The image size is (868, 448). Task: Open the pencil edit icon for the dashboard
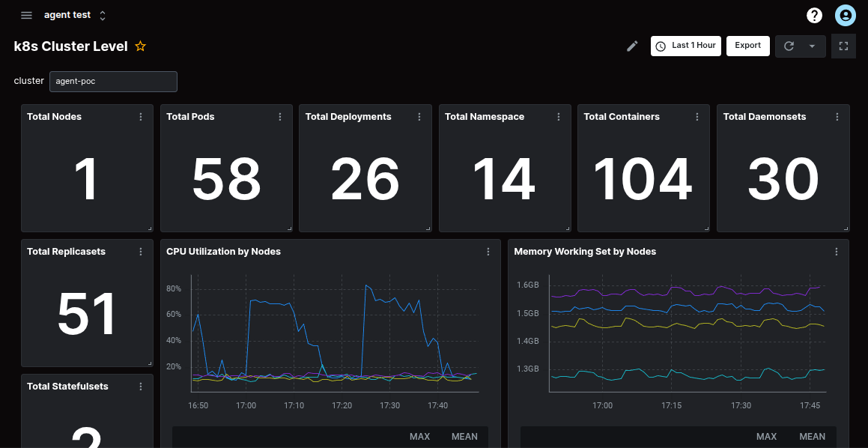[631, 46]
